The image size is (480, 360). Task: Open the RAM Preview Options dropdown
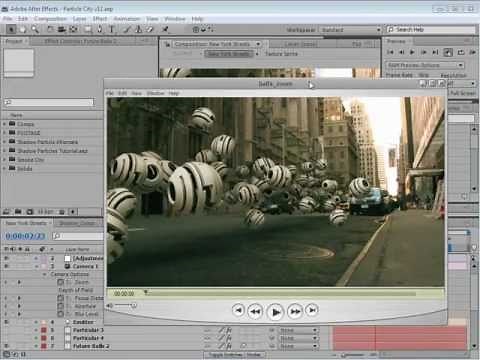425,65
